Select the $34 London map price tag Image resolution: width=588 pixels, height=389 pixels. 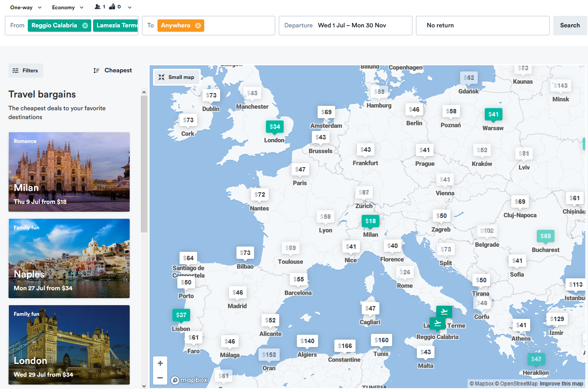[x=274, y=127]
